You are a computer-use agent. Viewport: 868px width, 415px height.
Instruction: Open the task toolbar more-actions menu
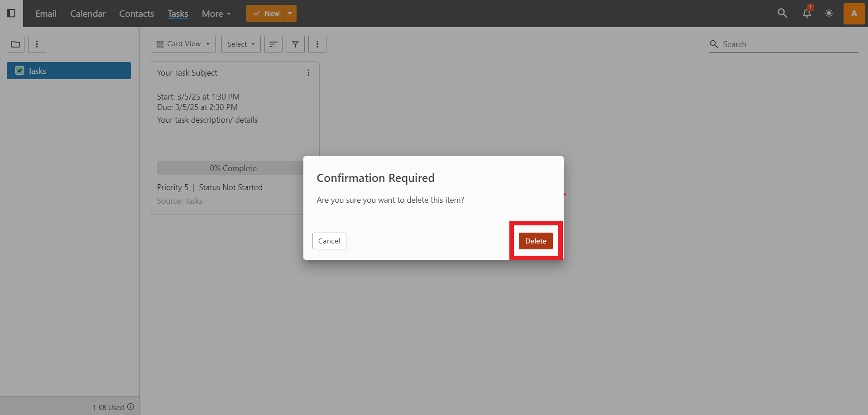pos(317,44)
